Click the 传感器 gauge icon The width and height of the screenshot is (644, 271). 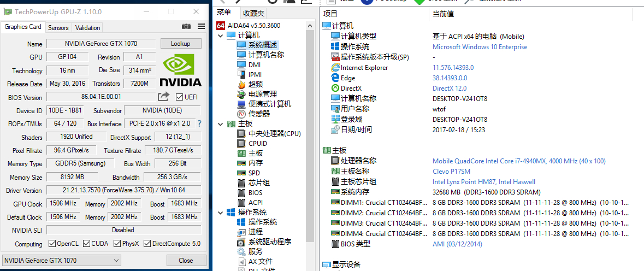(241, 114)
